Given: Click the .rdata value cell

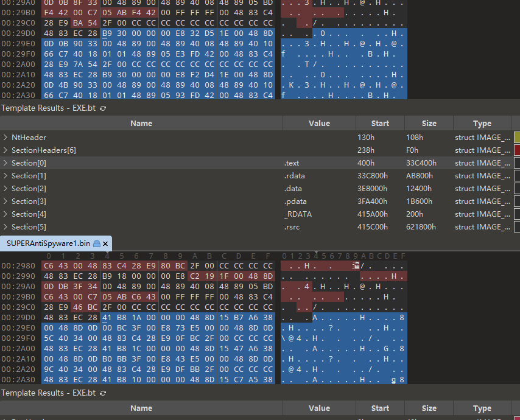Looking at the screenshot, I should point(294,176).
